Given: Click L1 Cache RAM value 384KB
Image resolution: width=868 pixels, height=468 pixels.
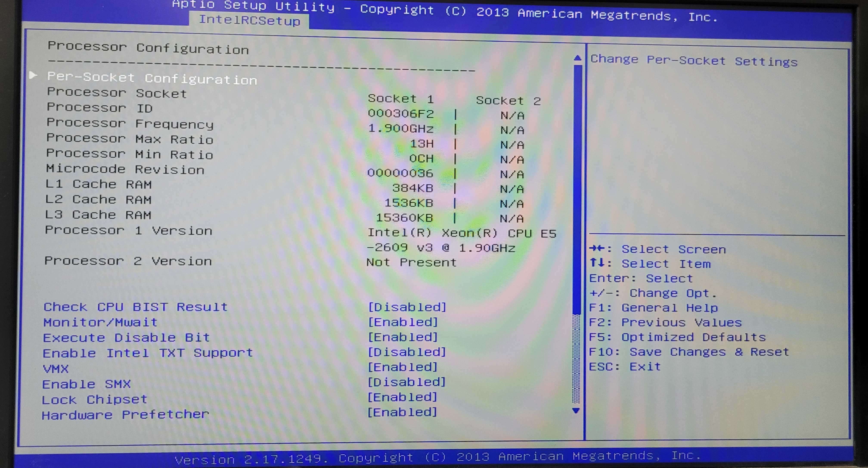Looking at the screenshot, I should 412,188.
